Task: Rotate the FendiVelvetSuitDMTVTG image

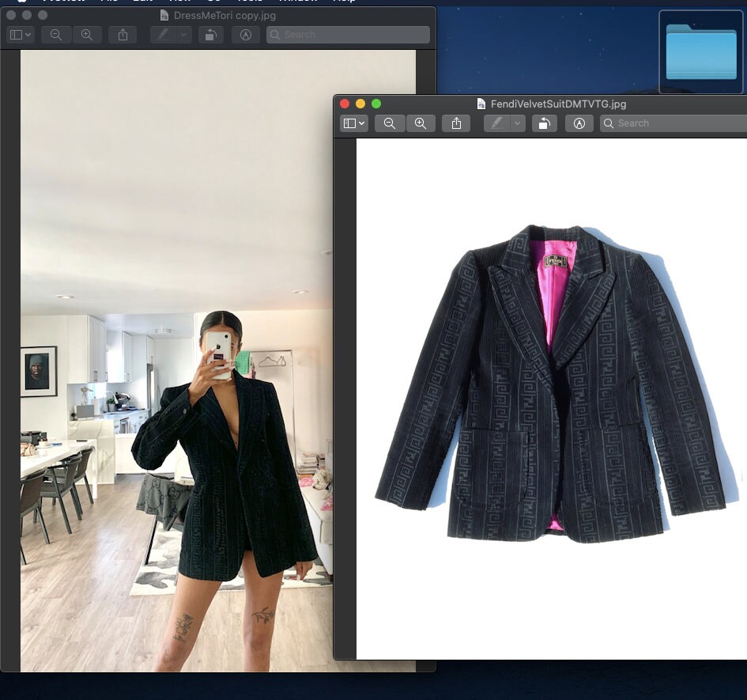Action: pyautogui.click(x=545, y=123)
